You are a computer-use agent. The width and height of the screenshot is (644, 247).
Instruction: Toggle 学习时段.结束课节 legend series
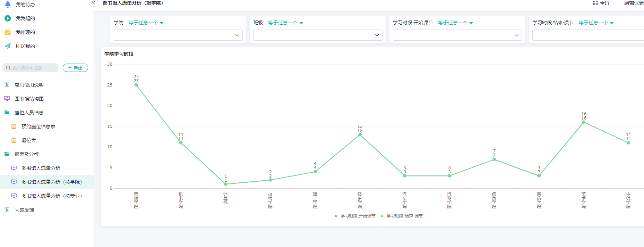coord(401,216)
